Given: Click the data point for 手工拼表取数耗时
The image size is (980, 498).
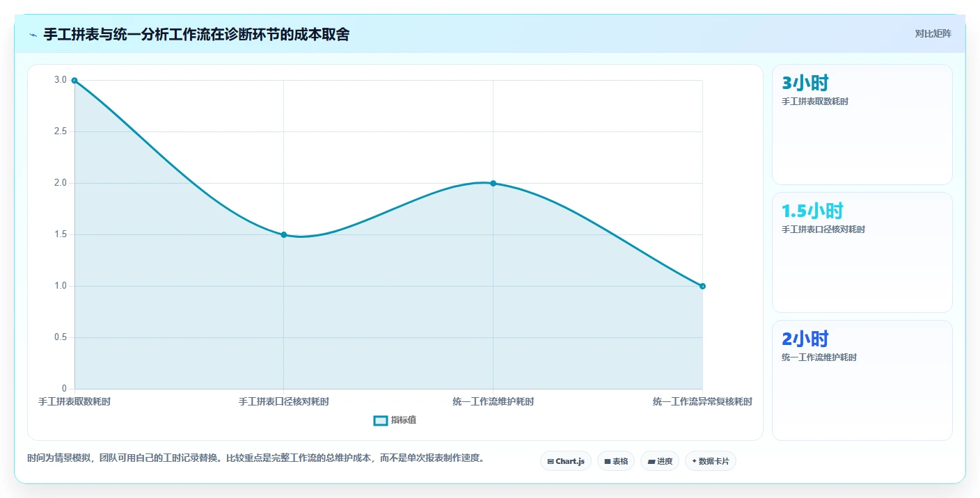Looking at the screenshot, I should coord(74,81).
